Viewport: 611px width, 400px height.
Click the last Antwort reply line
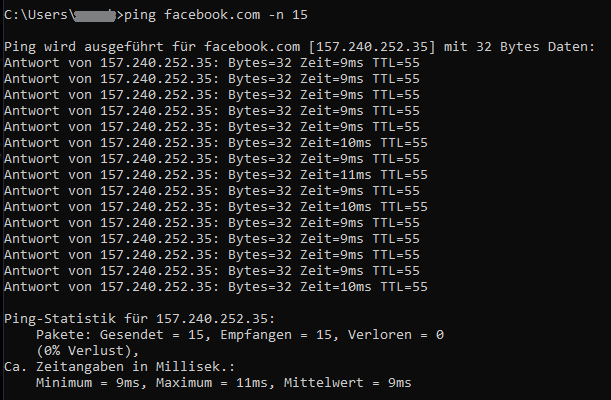216,287
